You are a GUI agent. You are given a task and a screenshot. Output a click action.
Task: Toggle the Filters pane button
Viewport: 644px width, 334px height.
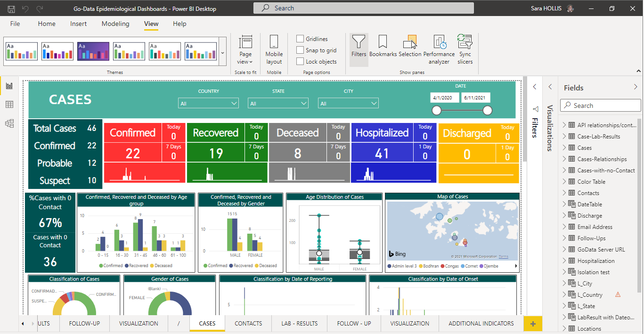[x=359, y=46]
